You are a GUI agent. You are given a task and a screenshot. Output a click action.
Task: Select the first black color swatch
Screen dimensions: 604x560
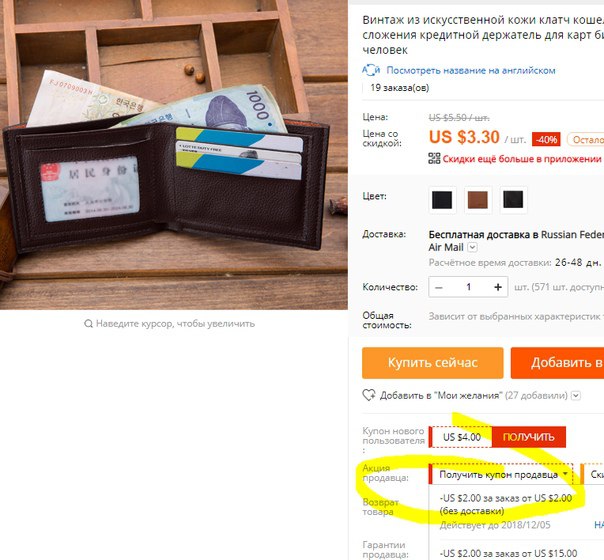[x=442, y=200]
